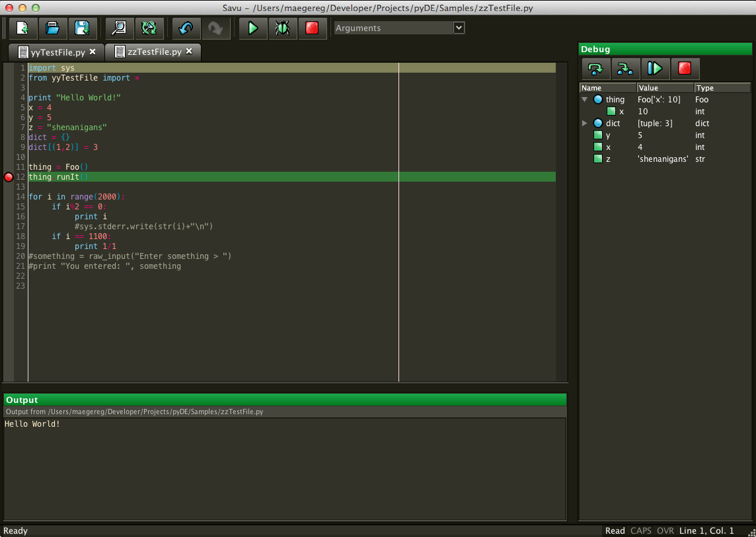Start debugging with the green bug icon
This screenshot has width=756, height=537.
click(282, 28)
